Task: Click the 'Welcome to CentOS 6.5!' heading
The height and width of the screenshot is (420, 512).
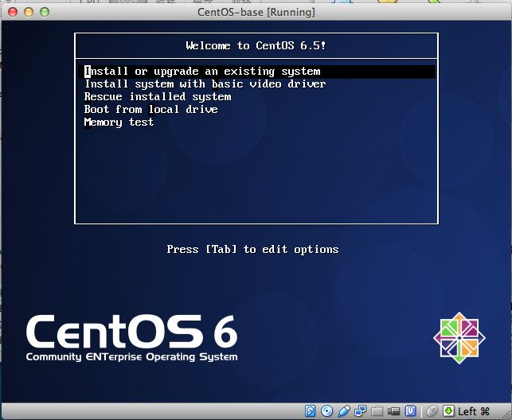Action: (256, 45)
